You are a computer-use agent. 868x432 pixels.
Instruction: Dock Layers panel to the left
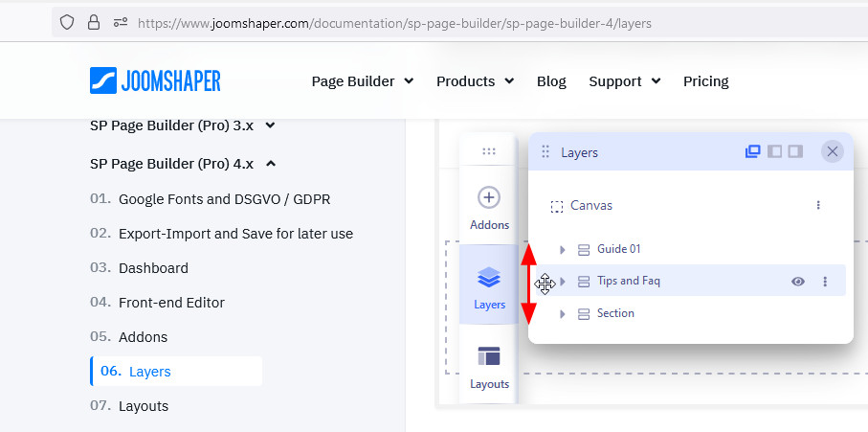pyautogui.click(x=774, y=151)
